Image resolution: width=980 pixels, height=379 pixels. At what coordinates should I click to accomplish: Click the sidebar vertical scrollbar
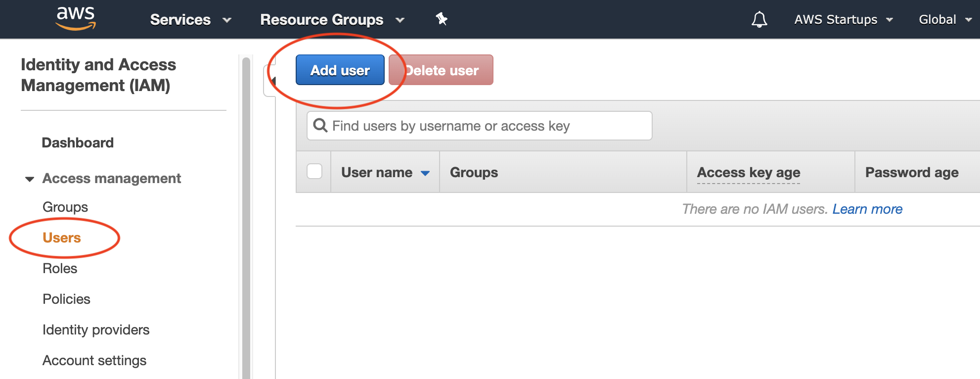[246, 218]
